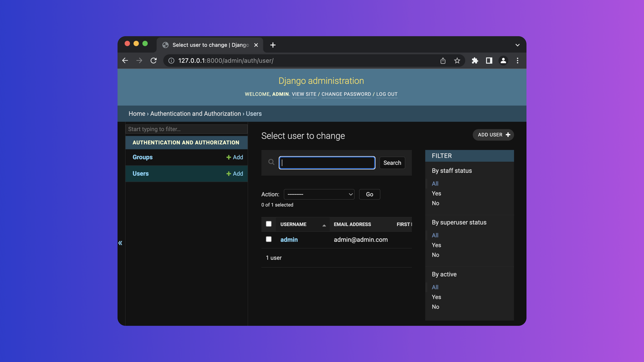Viewport: 644px width, 362px height.
Task: Open the Action dropdown
Action: point(319,194)
